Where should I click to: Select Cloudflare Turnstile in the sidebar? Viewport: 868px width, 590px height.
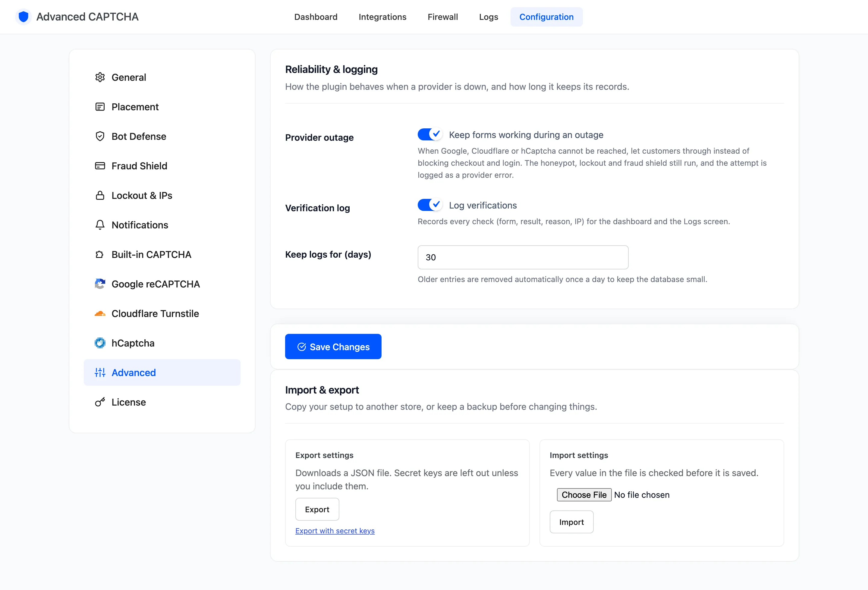(x=162, y=314)
